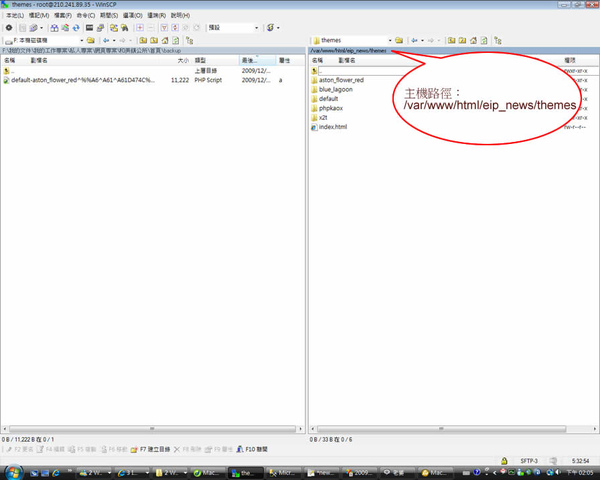Click the remote panel horizontal scrollbar
The width and height of the screenshot is (600, 480).
point(441,429)
